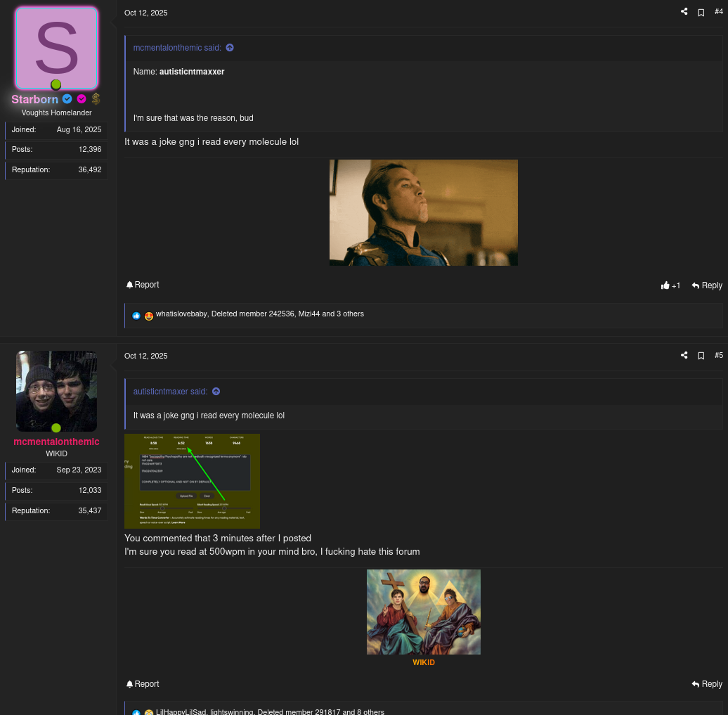The image size is (728, 715).
Task: Click Starborn's Posts count 12,396
Action: pyautogui.click(x=90, y=149)
